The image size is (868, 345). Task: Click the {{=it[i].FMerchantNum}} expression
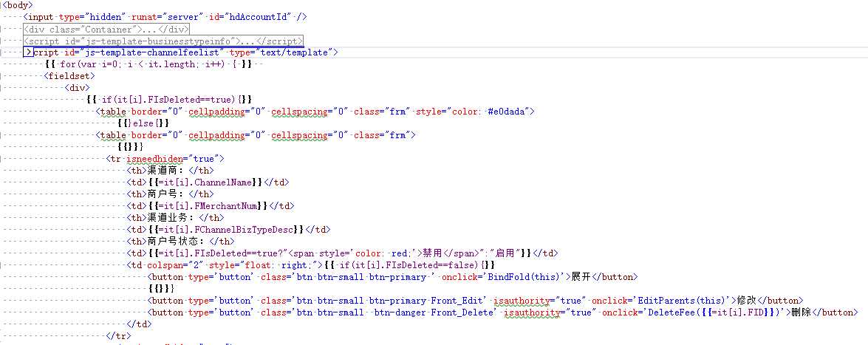click(x=208, y=205)
